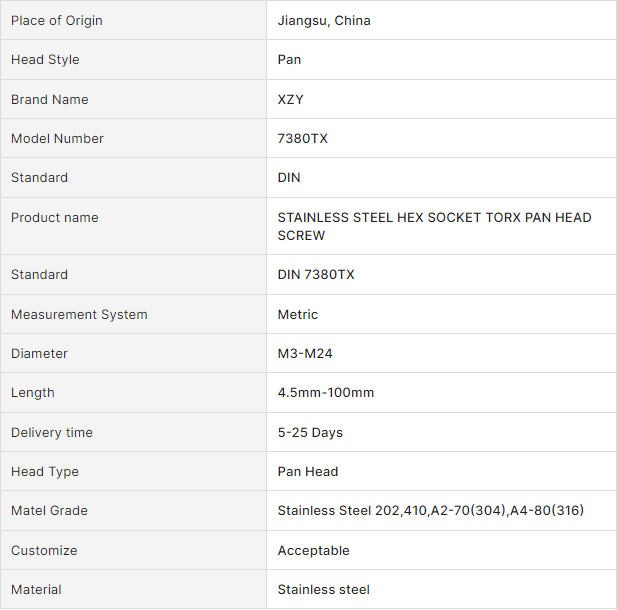
Task: Select the "XZY" brand value
Action: click(292, 100)
